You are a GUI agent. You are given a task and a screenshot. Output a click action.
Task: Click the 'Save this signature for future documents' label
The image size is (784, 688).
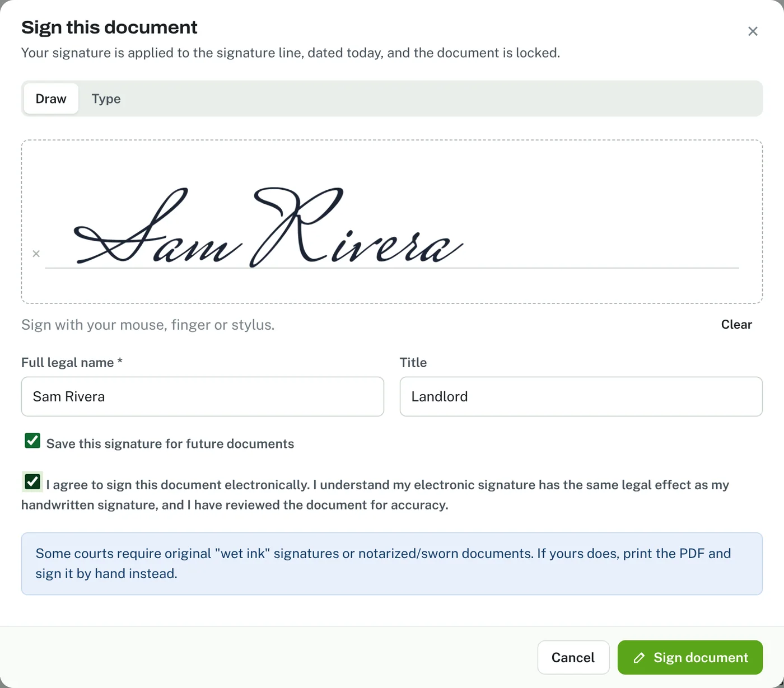pyautogui.click(x=170, y=443)
